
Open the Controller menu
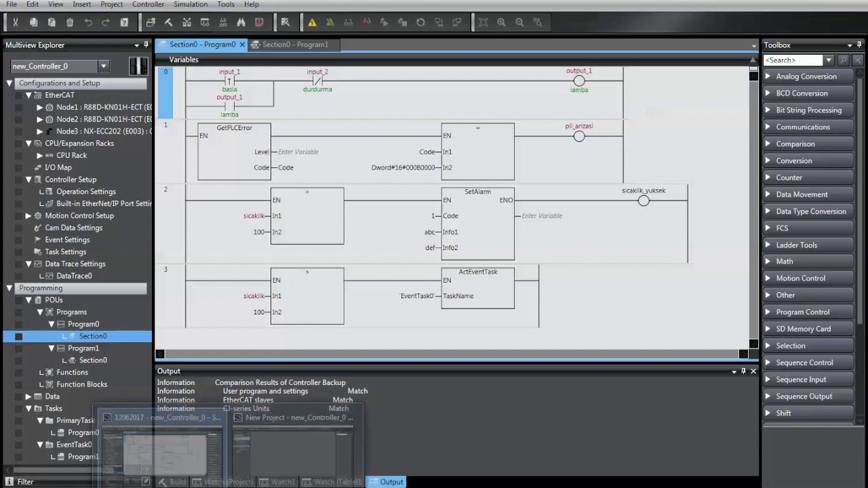pyautogui.click(x=148, y=4)
